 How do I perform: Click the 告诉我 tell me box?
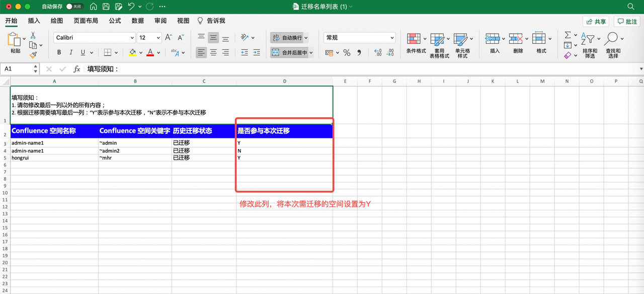tap(211, 21)
